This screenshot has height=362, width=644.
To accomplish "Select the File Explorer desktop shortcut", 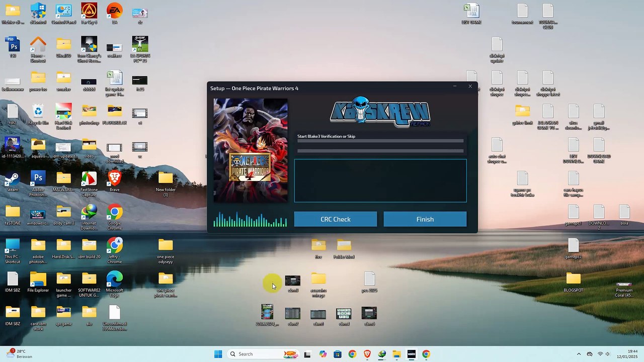I will [38, 283].
